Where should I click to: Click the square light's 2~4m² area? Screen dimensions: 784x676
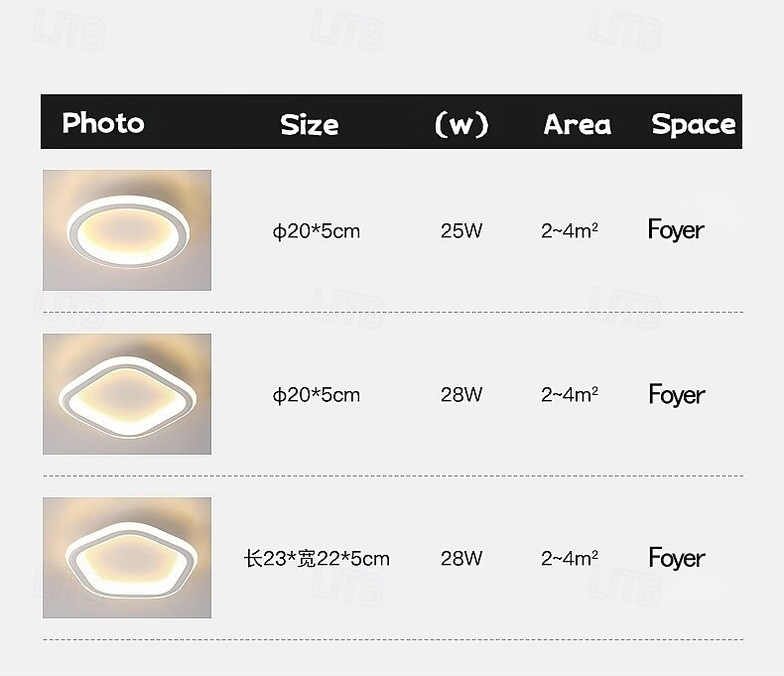point(570,394)
